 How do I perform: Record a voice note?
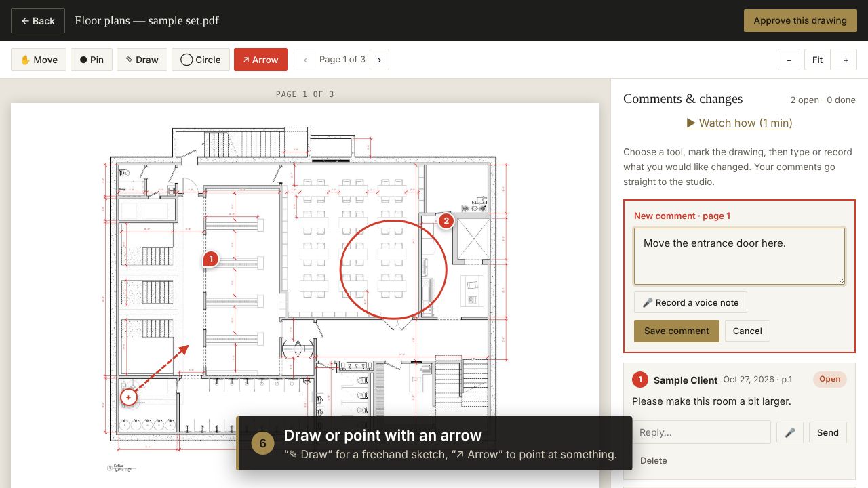pyautogui.click(x=690, y=302)
